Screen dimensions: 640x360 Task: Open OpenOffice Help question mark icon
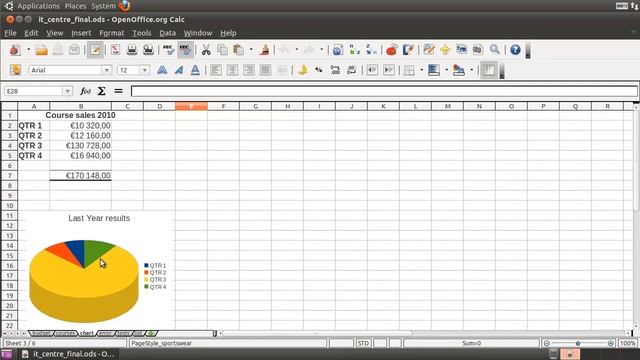pyautogui.click(x=516, y=50)
